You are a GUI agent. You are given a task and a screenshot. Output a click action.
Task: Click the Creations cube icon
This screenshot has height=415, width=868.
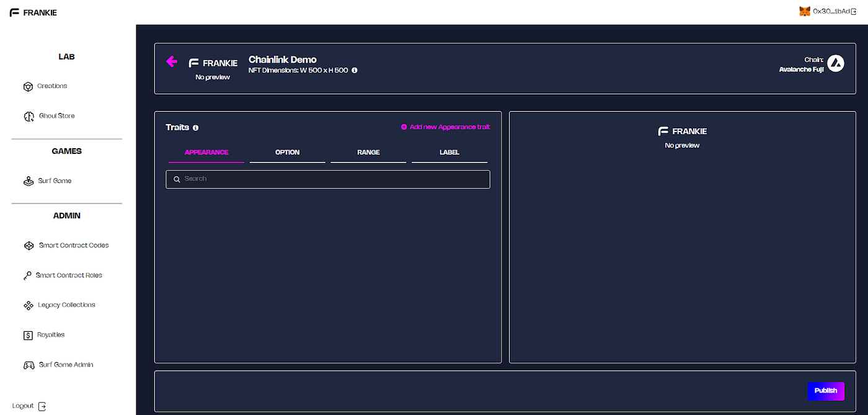tap(28, 87)
